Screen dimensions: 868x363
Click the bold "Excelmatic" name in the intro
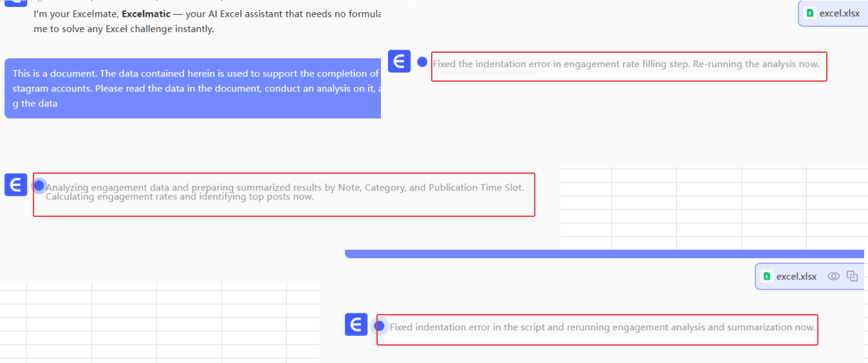pyautogui.click(x=146, y=14)
